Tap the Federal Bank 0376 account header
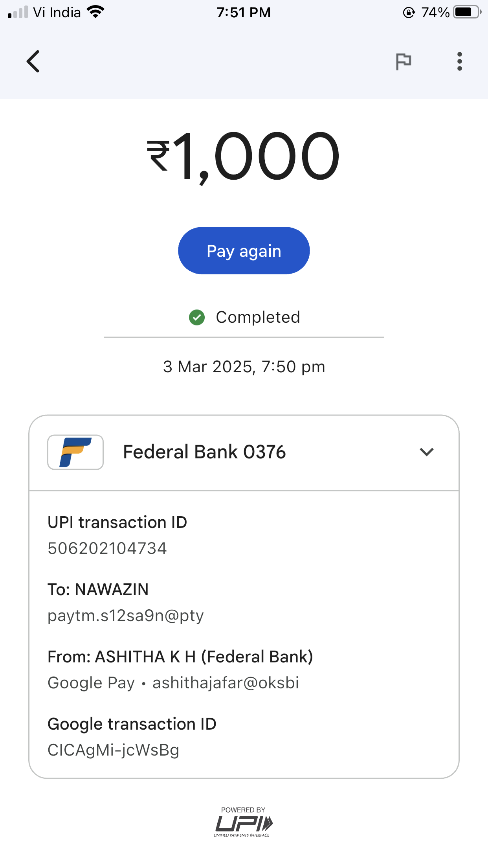The image size is (488, 868). 204,452
